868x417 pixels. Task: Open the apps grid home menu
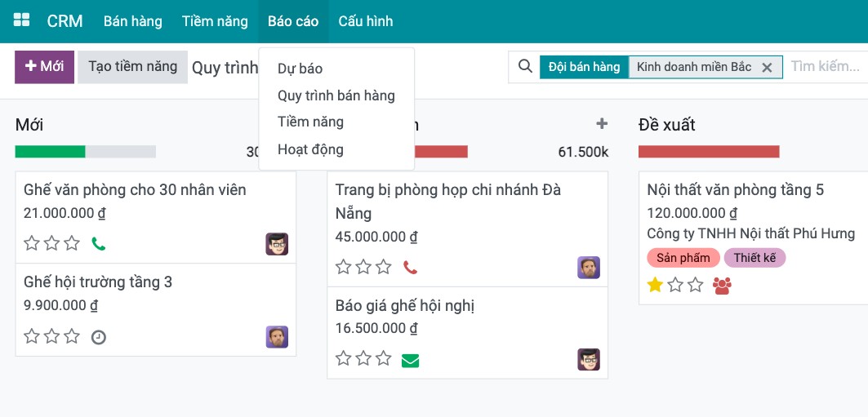21,21
